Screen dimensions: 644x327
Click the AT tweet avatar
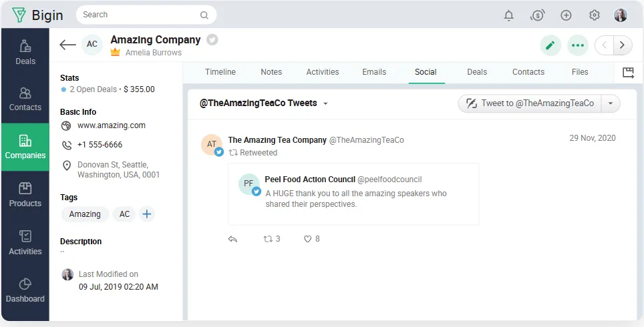(212, 144)
